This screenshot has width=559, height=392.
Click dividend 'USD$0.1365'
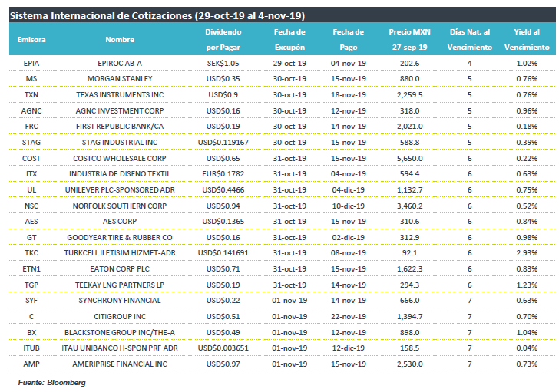(223, 221)
